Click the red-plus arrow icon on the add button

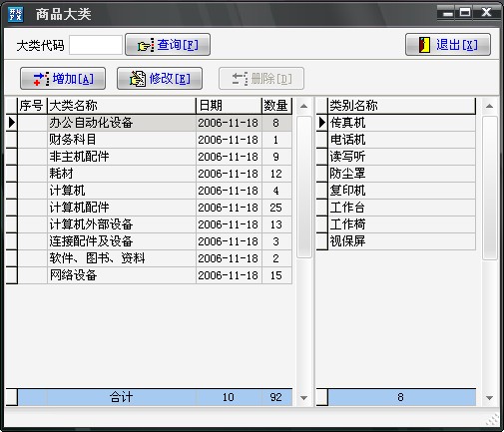tap(41, 79)
